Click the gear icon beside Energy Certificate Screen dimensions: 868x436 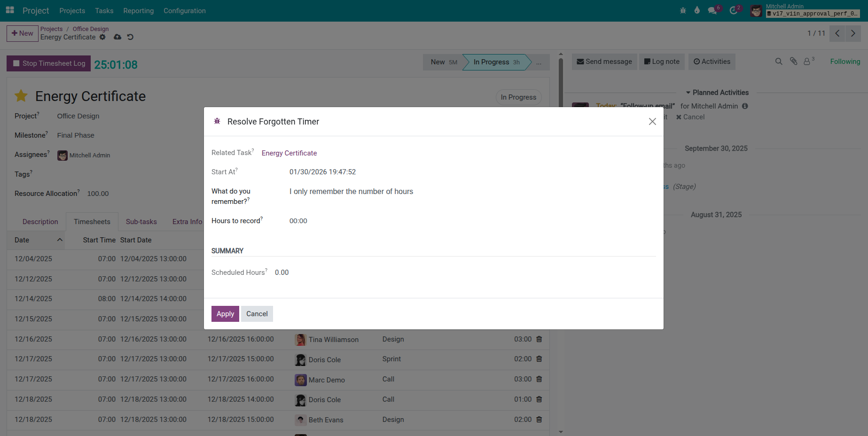click(x=102, y=37)
